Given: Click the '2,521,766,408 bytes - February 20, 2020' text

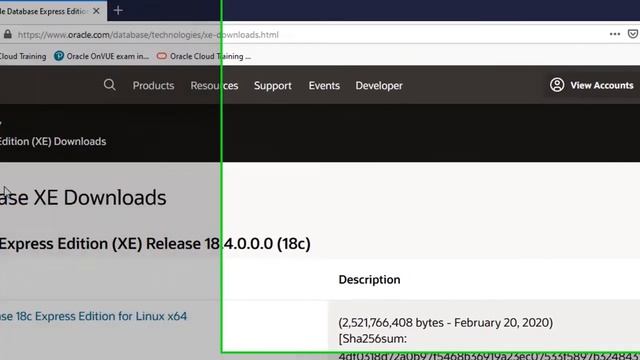Looking at the screenshot, I should pyautogui.click(x=446, y=322).
